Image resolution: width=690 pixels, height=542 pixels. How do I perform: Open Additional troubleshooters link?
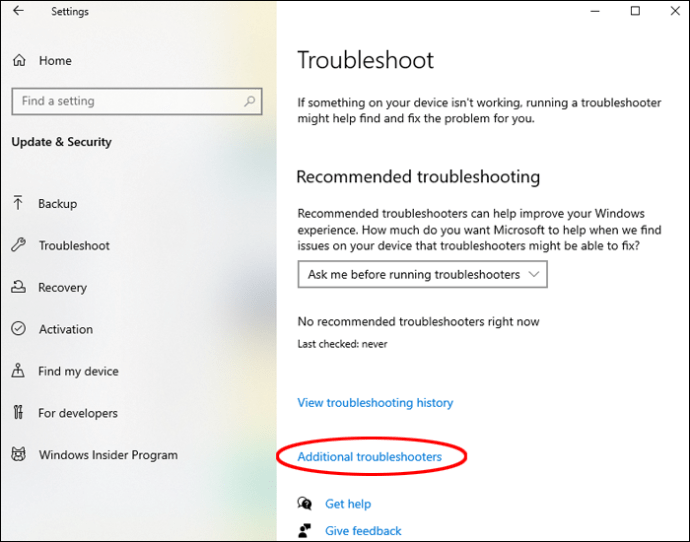(370, 457)
